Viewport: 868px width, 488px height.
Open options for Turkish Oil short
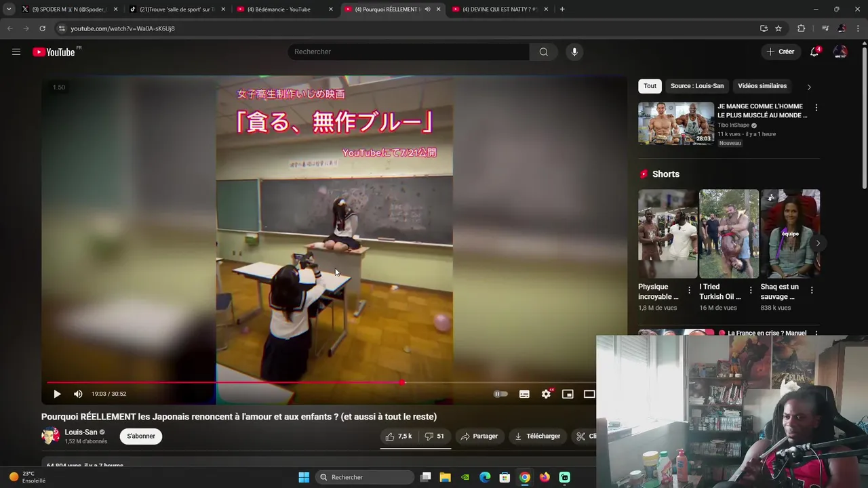(x=751, y=290)
